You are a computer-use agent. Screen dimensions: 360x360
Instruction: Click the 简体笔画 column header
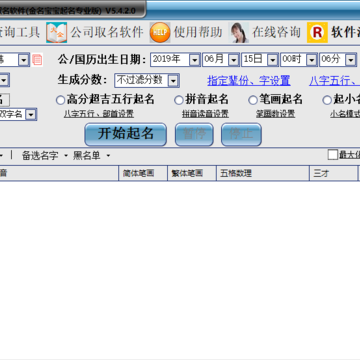143,173
